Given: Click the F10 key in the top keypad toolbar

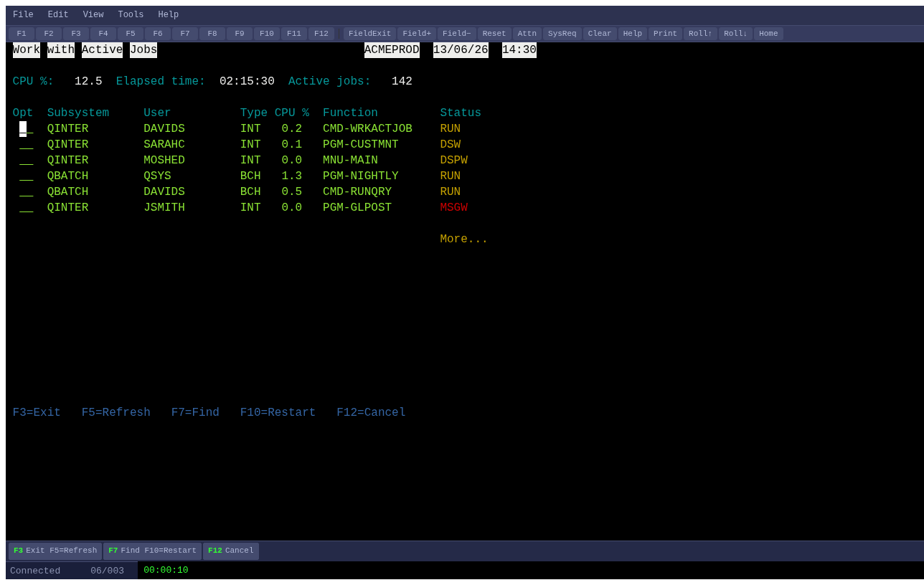Looking at the screenshot, I should click(267, 34).
